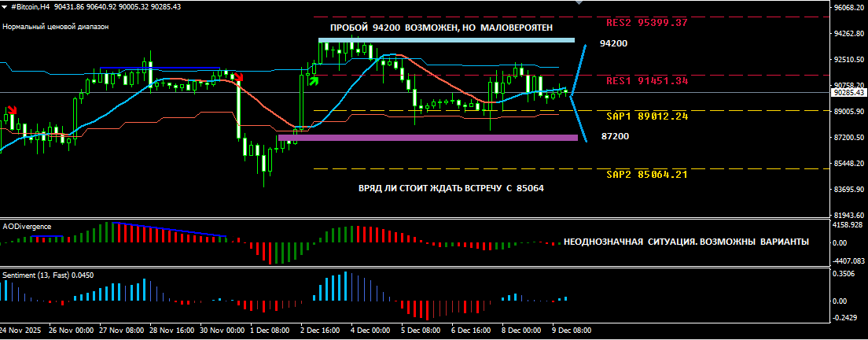
Task: Click the 96068.20 price axis label
Action: pyautogui.click(x=848, y=9)
